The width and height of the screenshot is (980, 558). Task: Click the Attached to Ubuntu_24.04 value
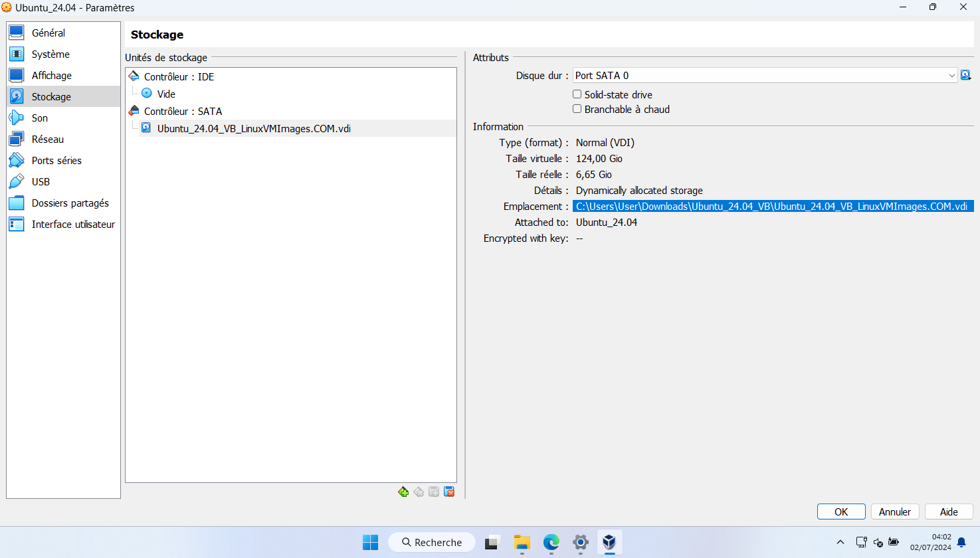coord(607,222)
